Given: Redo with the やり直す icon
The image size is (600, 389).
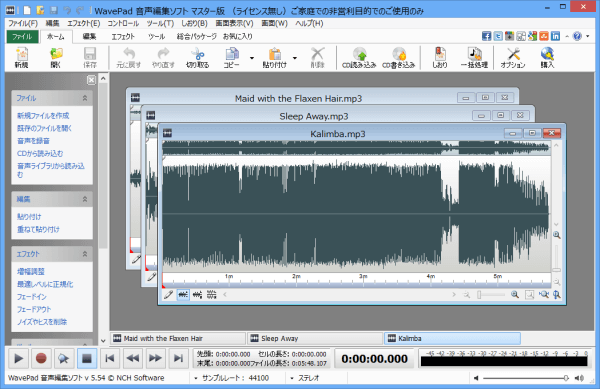Looking at the screenshot, I should pos(163,58).
